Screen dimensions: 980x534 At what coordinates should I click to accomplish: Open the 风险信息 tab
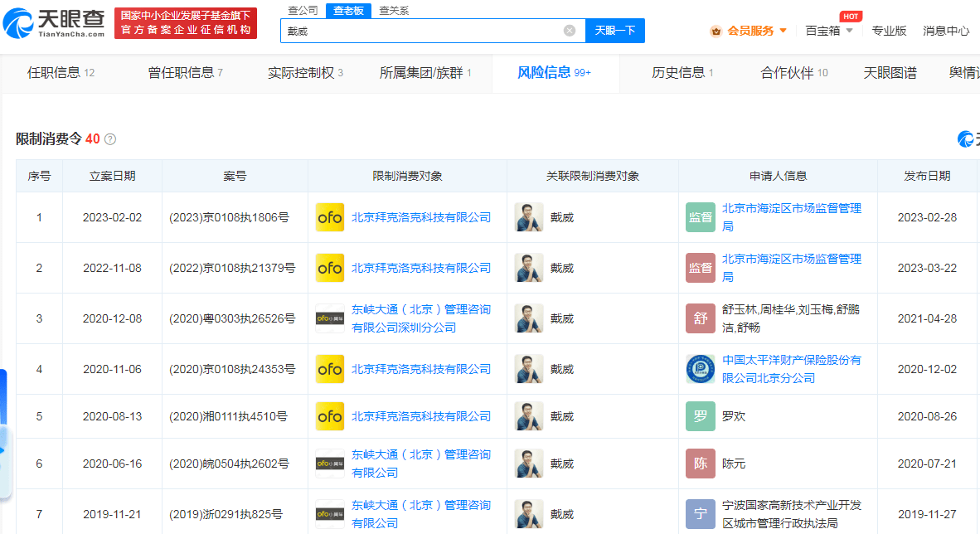554,73
